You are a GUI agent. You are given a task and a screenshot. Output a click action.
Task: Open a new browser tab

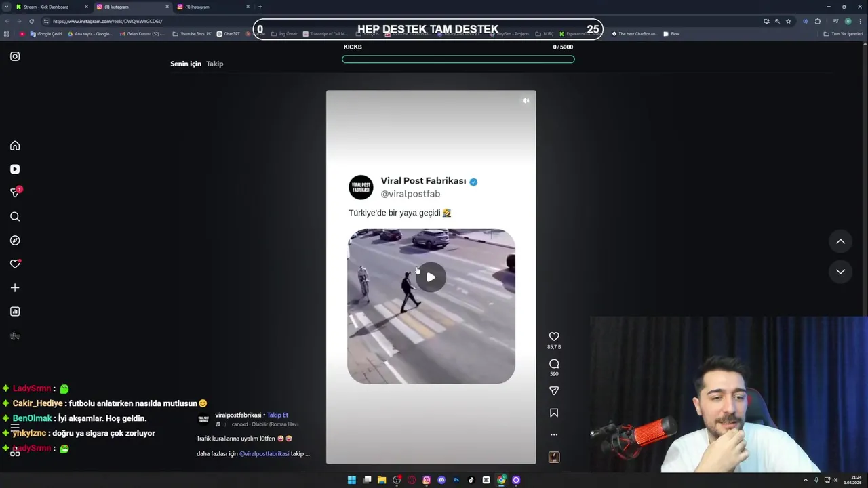point(260,7)
